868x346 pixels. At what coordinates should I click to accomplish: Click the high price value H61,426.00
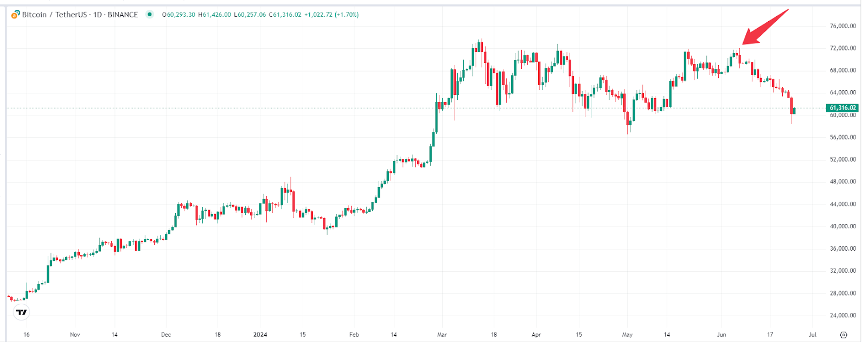(215, 15)
